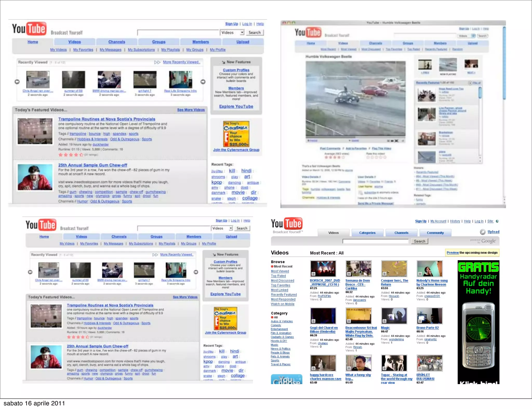Click Preview link for upcoming new design

pyautogui.click(x=453, y=253)
